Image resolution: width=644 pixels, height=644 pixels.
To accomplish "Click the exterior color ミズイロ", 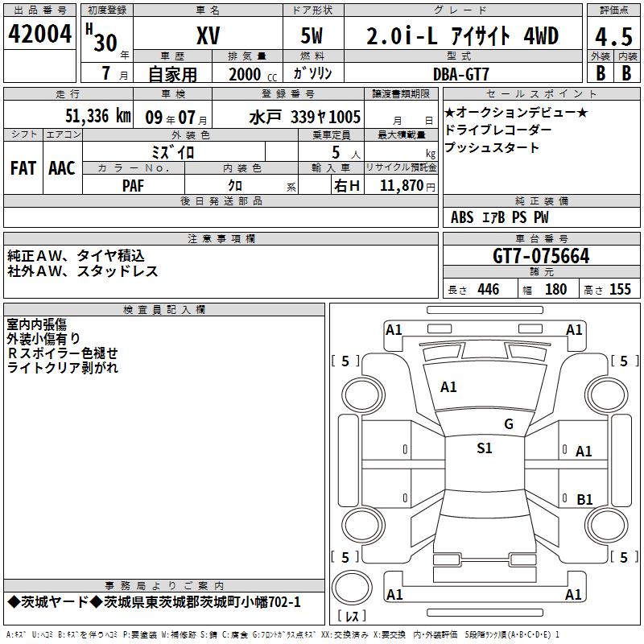I will [x=173, y=153].
